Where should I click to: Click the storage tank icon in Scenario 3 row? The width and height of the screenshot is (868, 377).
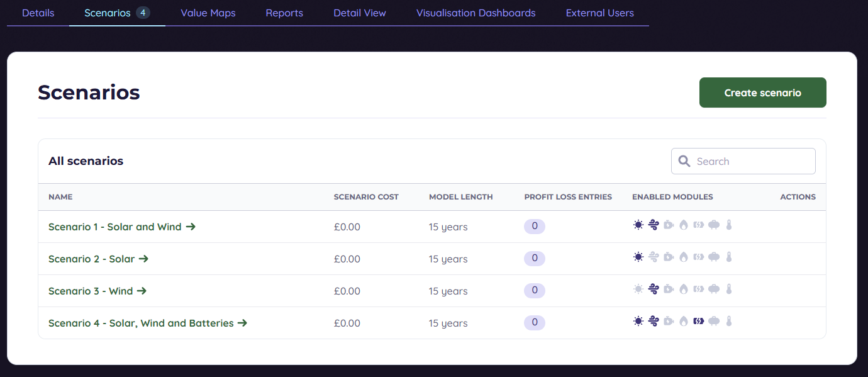coord(714,290)
